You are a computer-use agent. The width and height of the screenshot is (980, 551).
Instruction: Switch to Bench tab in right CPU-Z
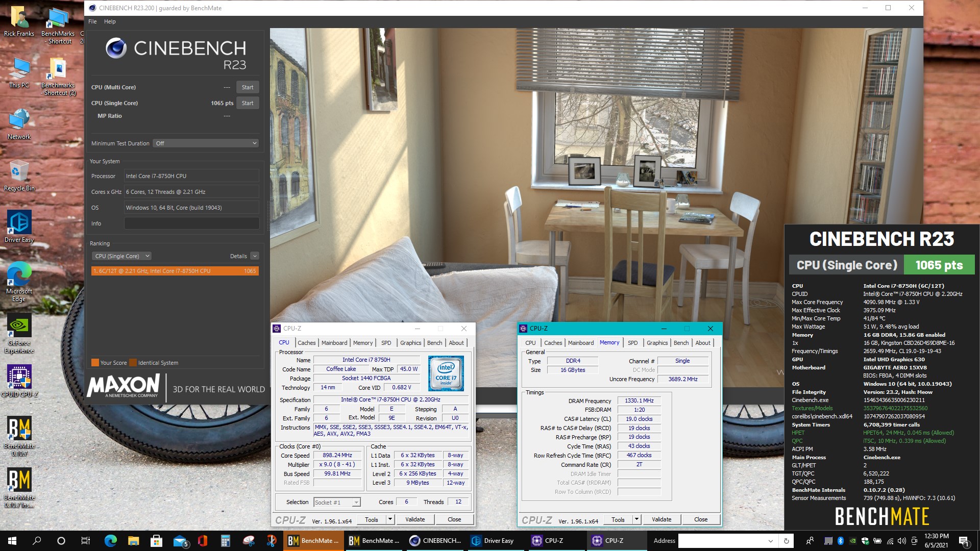point(681,343)
